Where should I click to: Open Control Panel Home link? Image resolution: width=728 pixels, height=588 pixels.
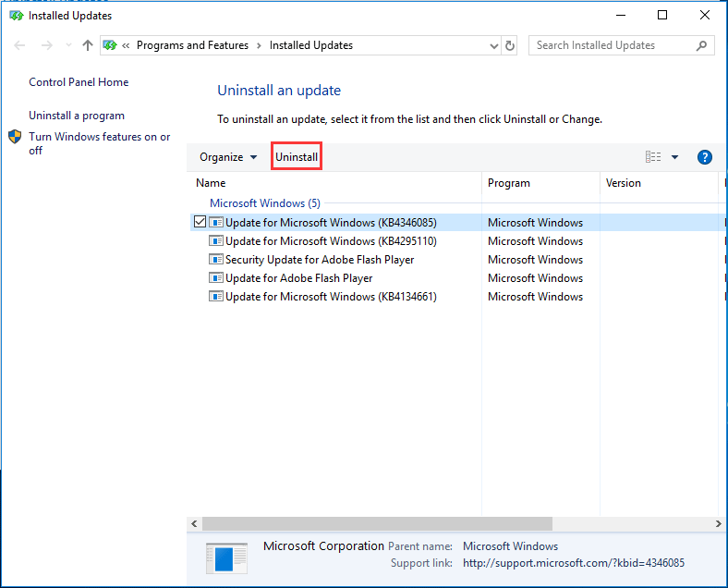[x=79, y=82]
